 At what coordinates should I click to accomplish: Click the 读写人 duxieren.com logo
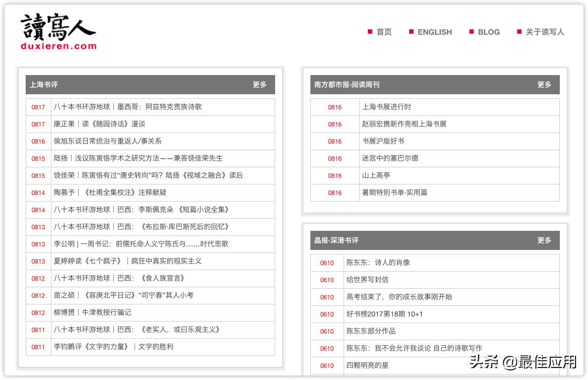(x=58, y=32)
